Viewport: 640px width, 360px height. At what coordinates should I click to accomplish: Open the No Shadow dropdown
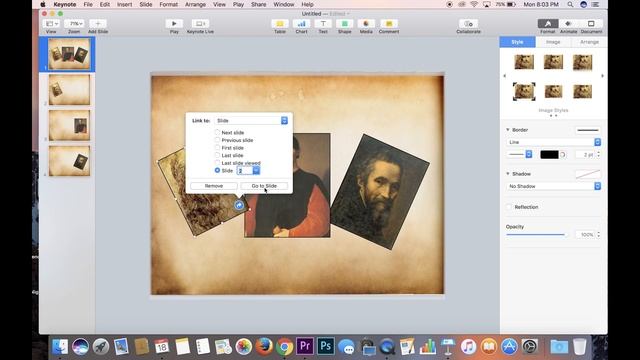[553, 186]
